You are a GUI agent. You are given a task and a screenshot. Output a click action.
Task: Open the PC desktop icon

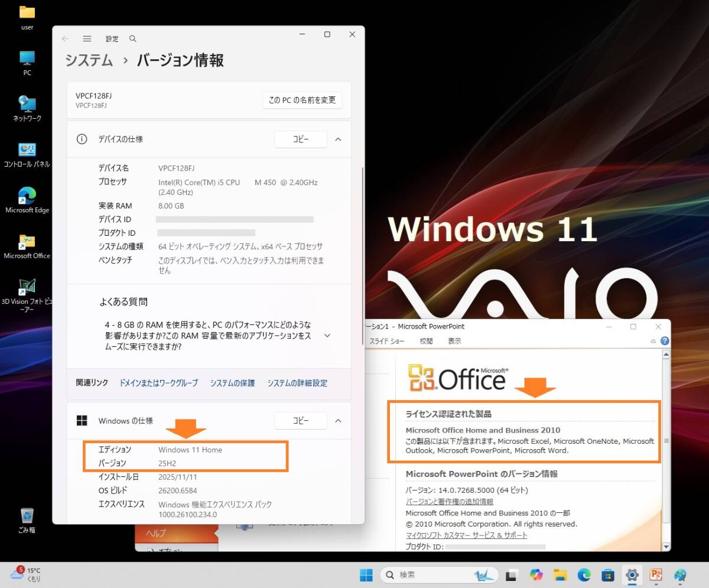27,63
